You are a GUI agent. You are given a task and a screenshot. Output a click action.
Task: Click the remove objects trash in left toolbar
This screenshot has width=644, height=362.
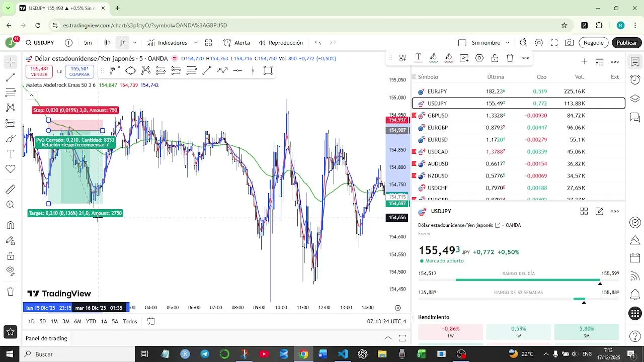11,292
